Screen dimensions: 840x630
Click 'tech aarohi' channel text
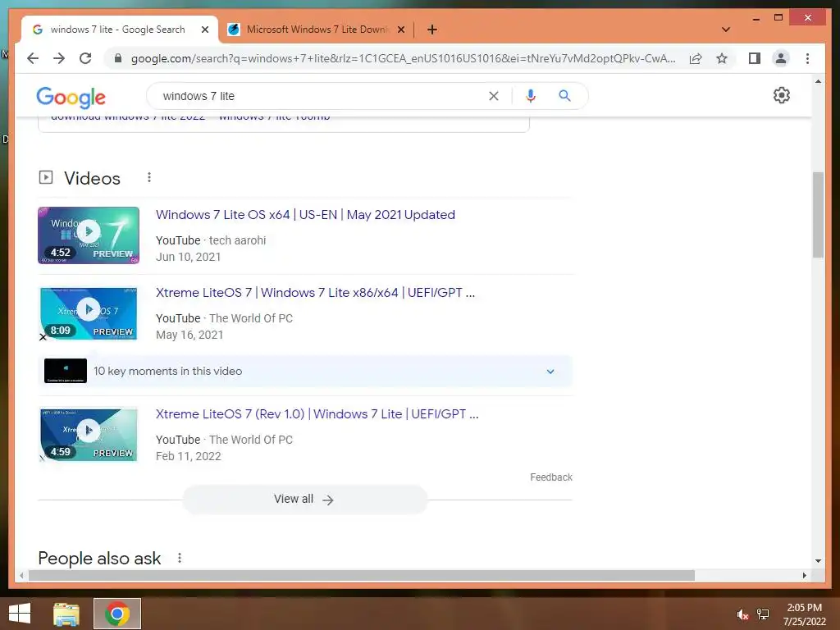point(237,240)
